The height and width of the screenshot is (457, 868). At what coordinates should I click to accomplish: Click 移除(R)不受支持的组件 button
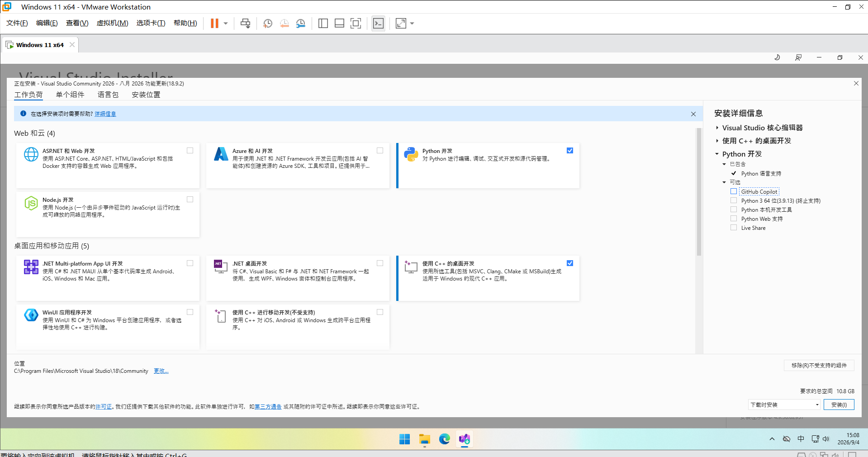tap(819, 366)
